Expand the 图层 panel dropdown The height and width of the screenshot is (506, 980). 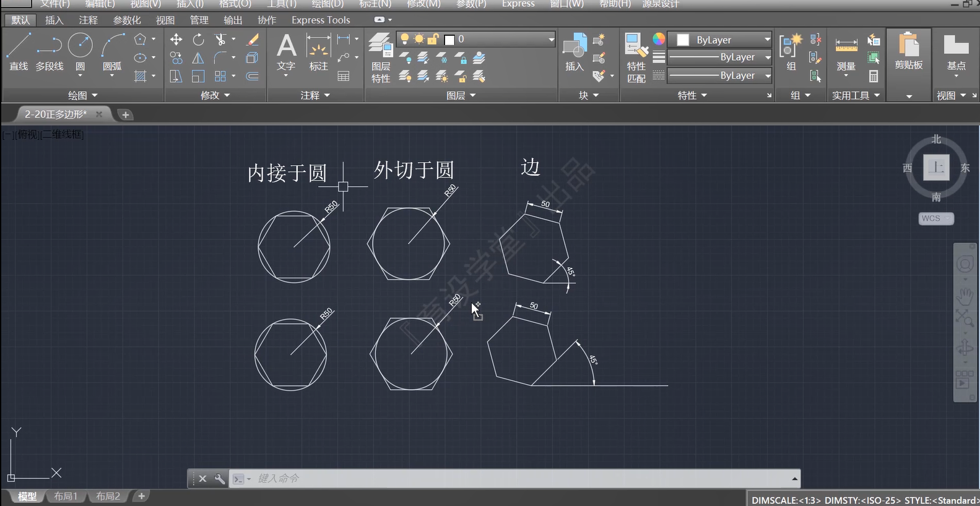461,95
